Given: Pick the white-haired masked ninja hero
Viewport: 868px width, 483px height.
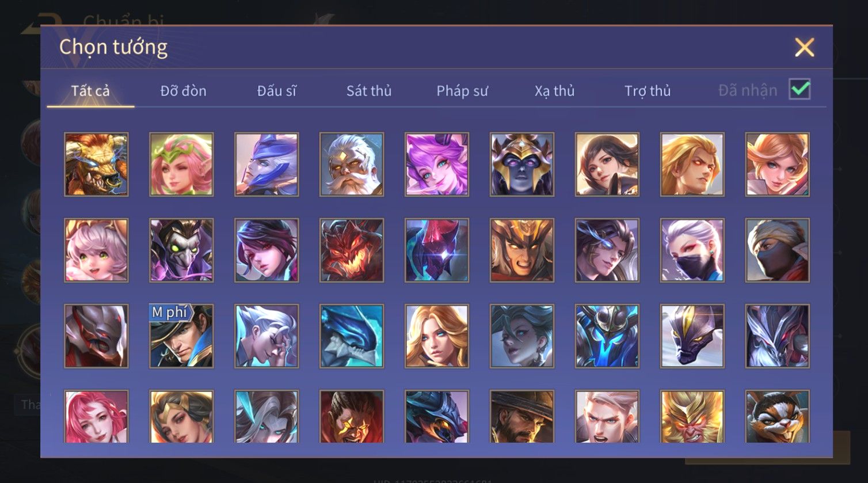Looking at the screenshot, I should 692,250.
